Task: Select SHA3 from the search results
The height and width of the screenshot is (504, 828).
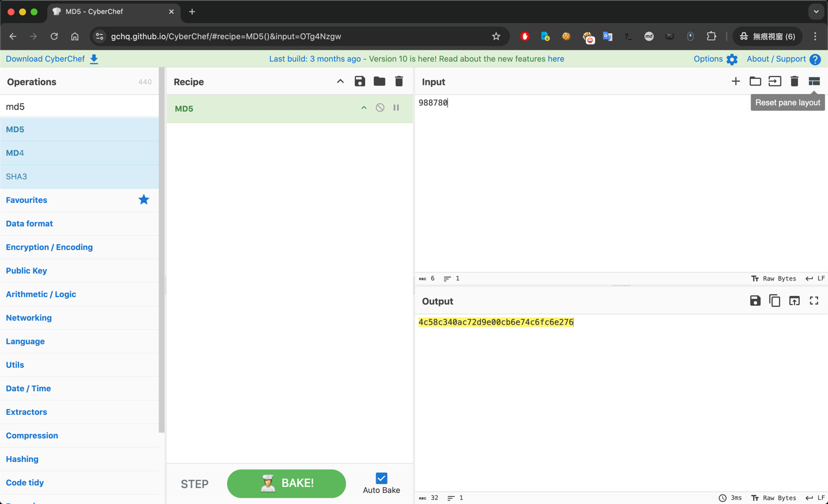Action: (x=79, y=176)
